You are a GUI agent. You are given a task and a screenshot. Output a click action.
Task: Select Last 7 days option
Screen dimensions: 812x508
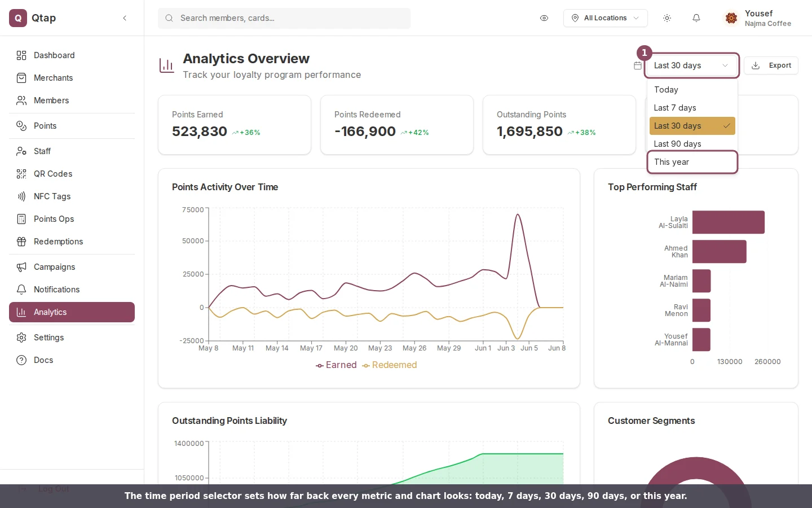(x=692, y=108)
